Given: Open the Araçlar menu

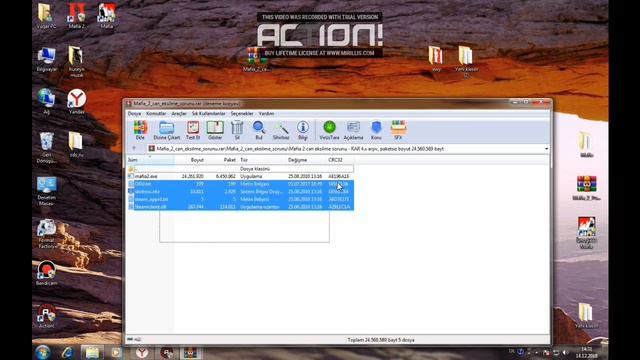Looking at the screenshot, I should click(179, 113).
